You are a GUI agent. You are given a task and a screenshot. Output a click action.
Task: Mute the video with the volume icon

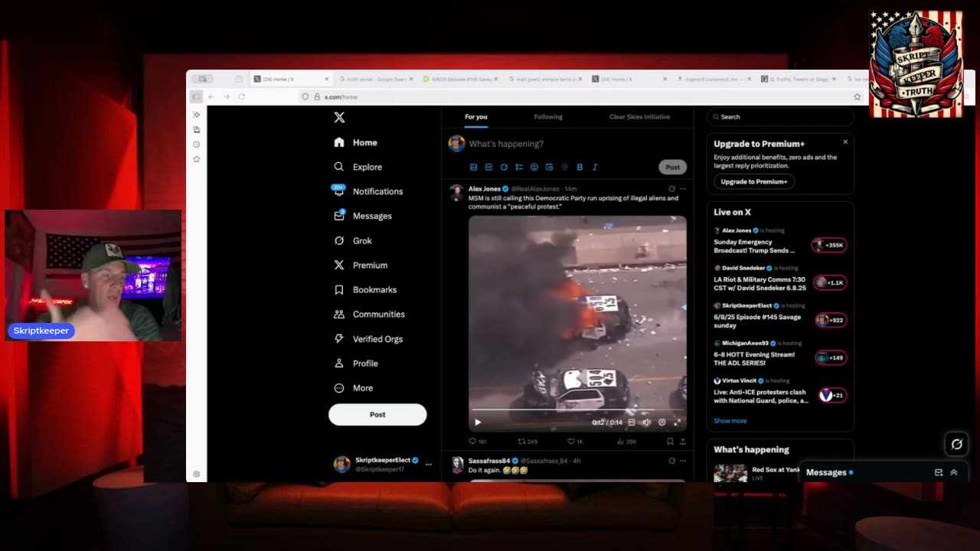pyautogui.click(x=646, y=422)
